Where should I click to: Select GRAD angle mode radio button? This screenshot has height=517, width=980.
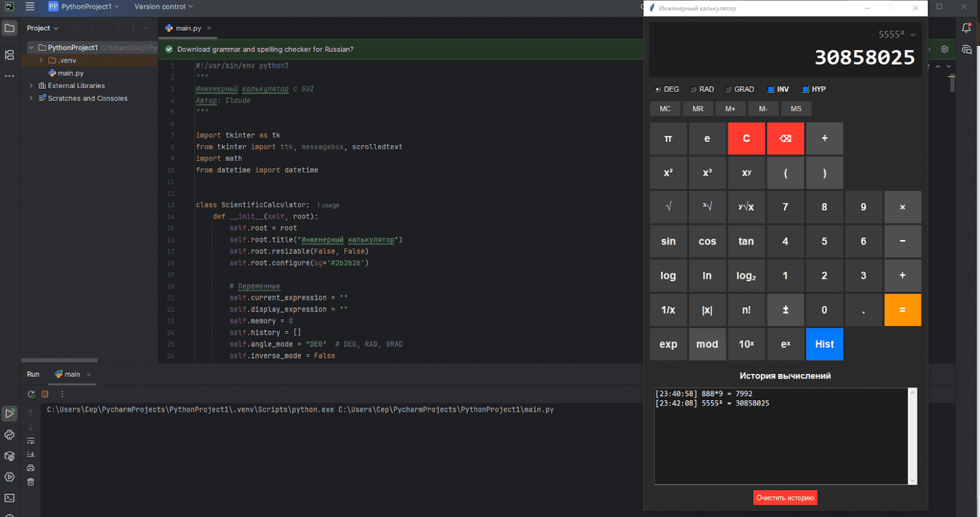tap(729, 89)
